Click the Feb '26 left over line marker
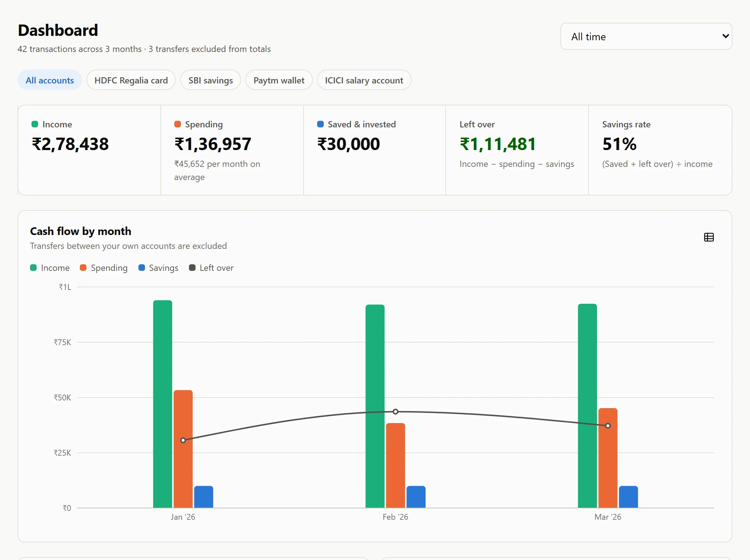 point(396,412)
